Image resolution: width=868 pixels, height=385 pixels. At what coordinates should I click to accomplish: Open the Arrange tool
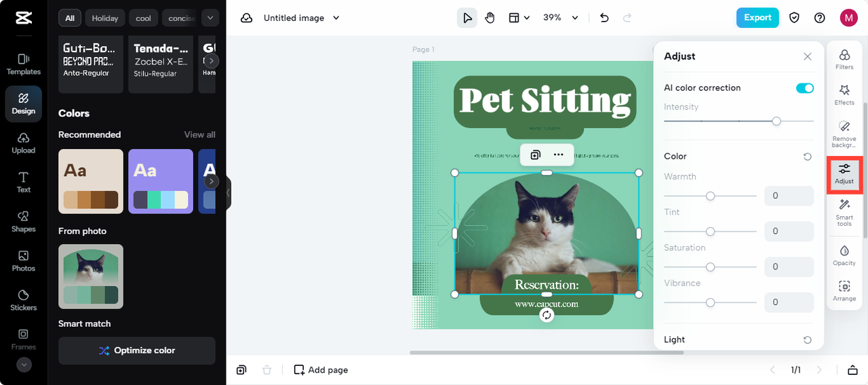click(844, 291)
